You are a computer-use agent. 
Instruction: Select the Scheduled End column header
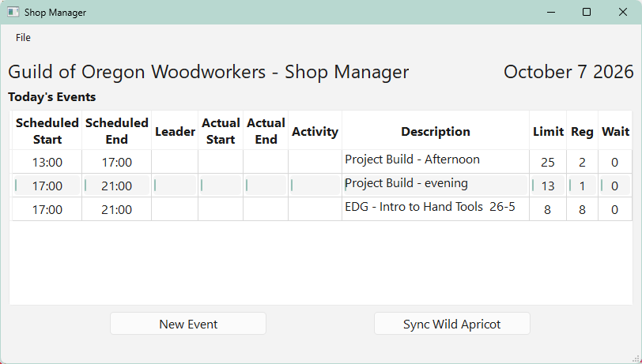[x=117, y=131]
